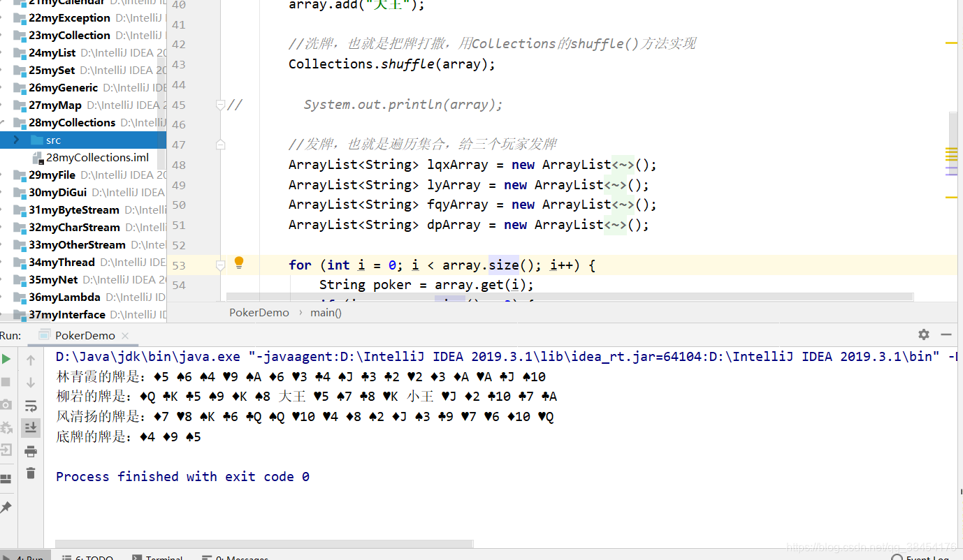This screenshot has width=963, height=560.
Task: Click main() in the editor breadcrumb
Action: [x=326, y=312]
